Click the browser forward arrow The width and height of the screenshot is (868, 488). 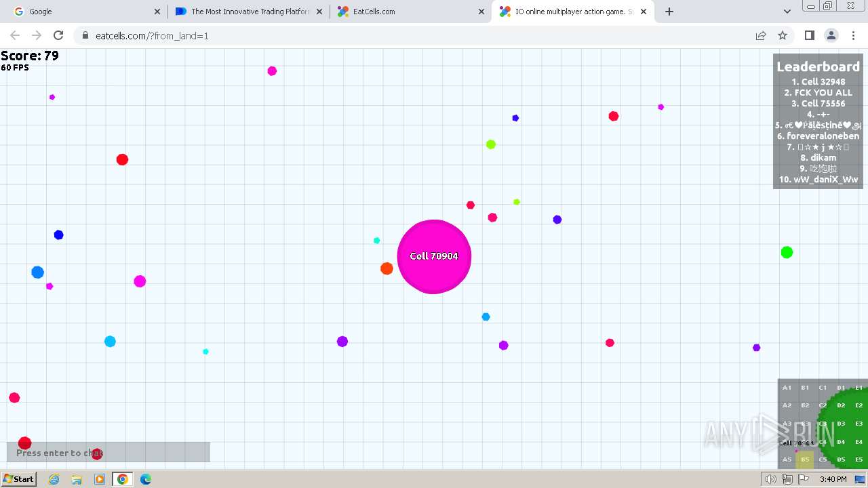37,35
